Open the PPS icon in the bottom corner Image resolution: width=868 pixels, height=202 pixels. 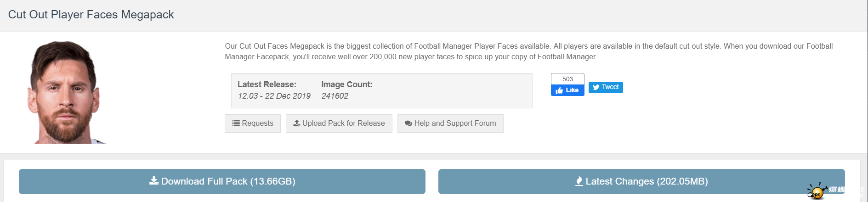(817, 191)
